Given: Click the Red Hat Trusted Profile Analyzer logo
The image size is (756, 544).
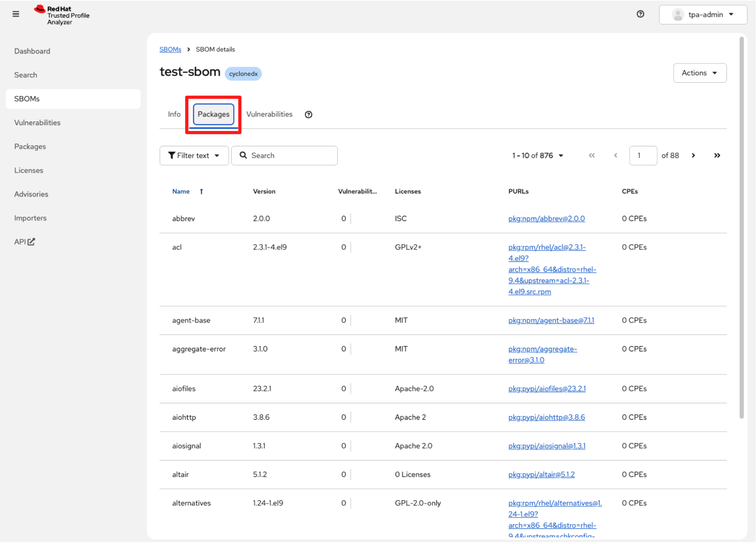Looking at the screenshot, I should tap(62, 15).
